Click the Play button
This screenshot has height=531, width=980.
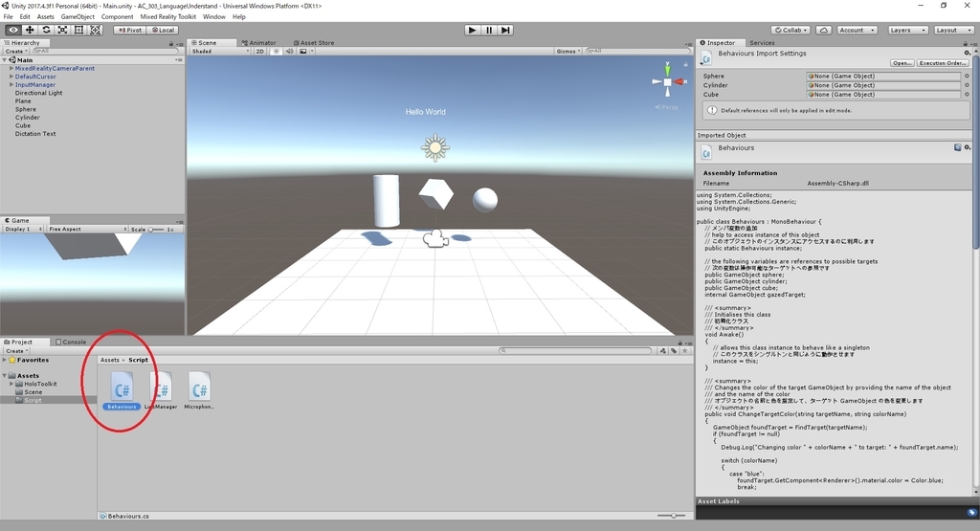(x=473, y=30)
